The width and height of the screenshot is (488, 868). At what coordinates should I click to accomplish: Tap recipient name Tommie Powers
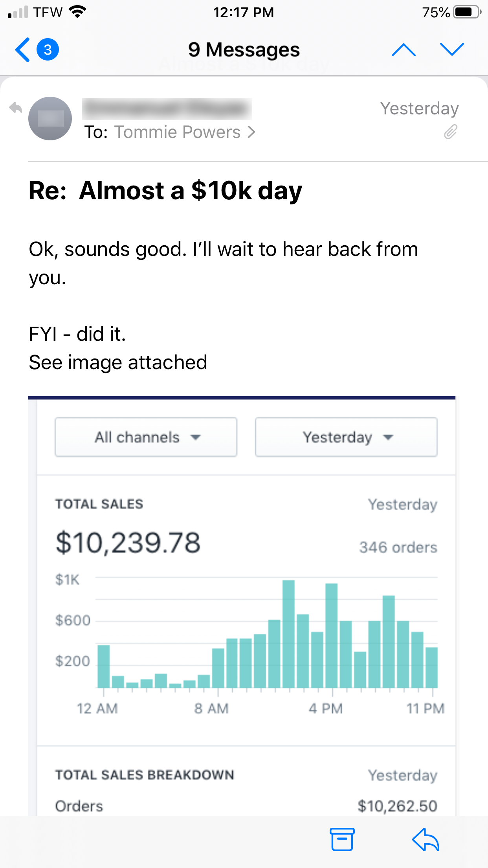[x=177, y=132]
